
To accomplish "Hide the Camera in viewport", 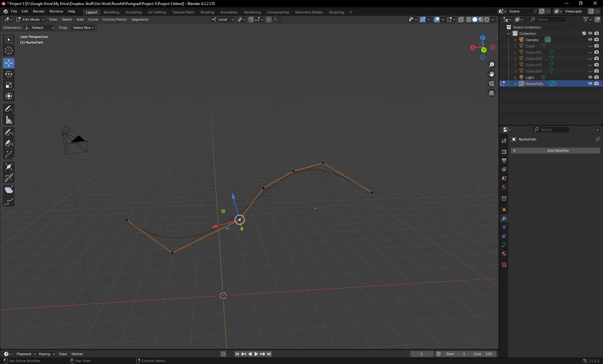I will (x=590, y=40).
